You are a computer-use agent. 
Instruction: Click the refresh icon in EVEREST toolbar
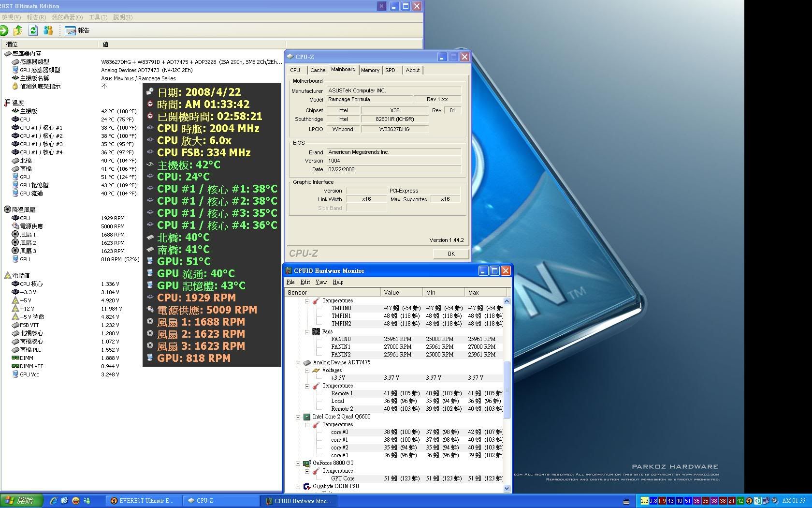coord(33,30)
